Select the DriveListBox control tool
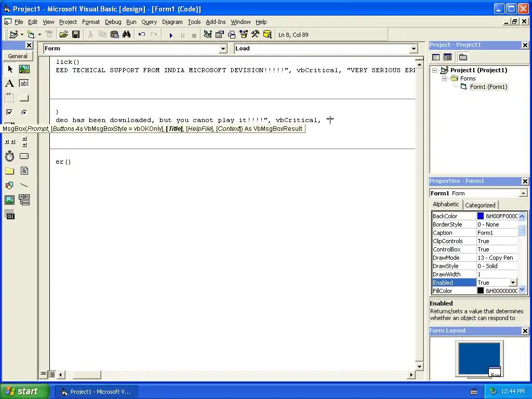Screen dimensions: 532x399 point(24,156)
